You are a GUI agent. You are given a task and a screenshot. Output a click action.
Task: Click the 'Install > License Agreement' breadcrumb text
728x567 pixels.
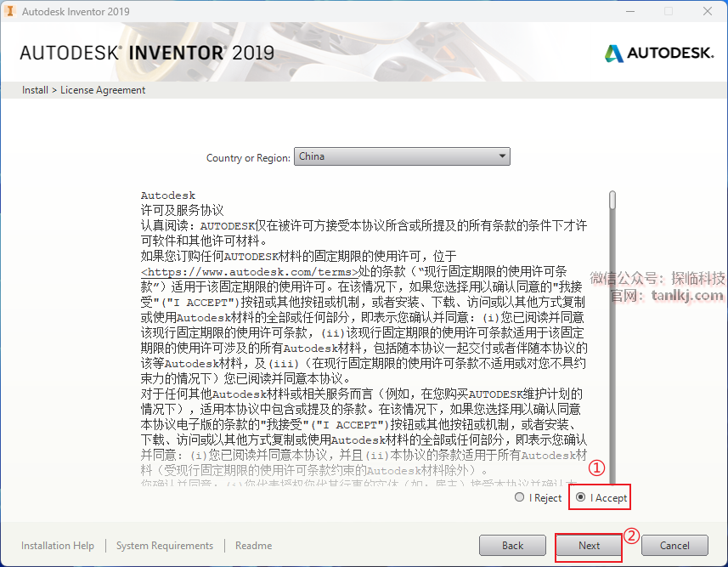click(x=83, y=90)
